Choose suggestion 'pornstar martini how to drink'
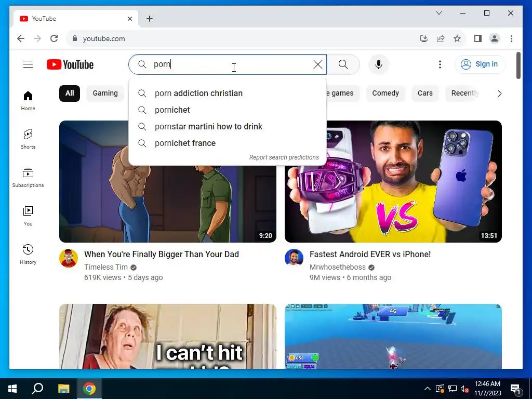This screenshot has width=532, height=399. (228, 127)
